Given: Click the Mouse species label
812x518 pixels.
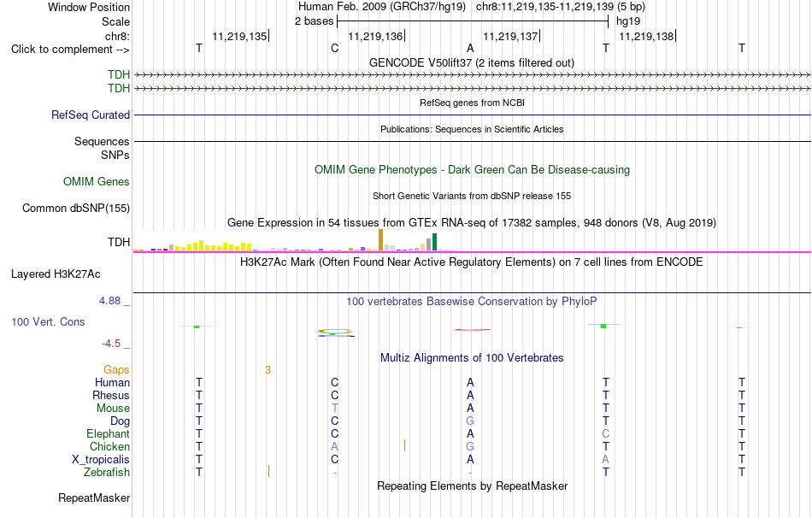Looking at the screenshot, I should click(x=113, y=409).
